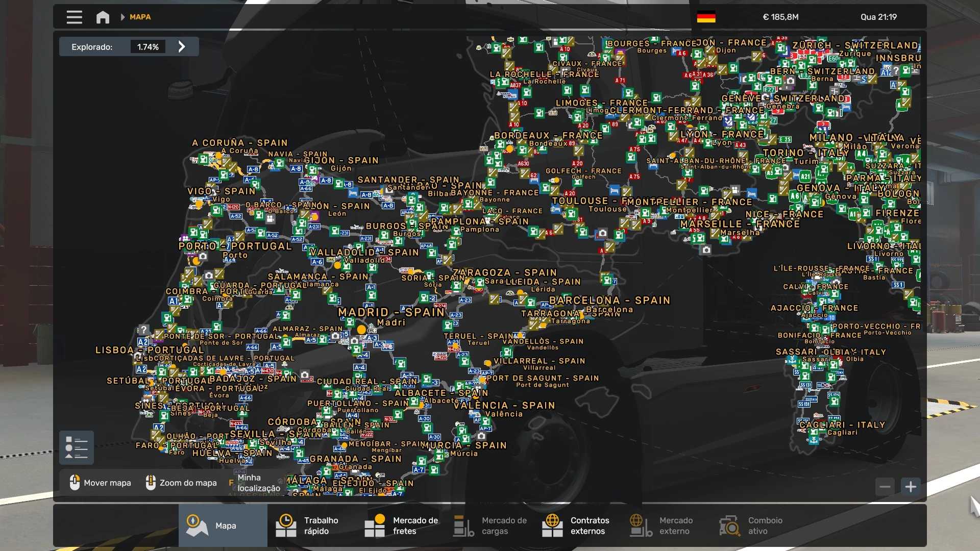The image size is (980, 551).
Task: Click the home icon in breadcrumb
Action: (103, 17)
